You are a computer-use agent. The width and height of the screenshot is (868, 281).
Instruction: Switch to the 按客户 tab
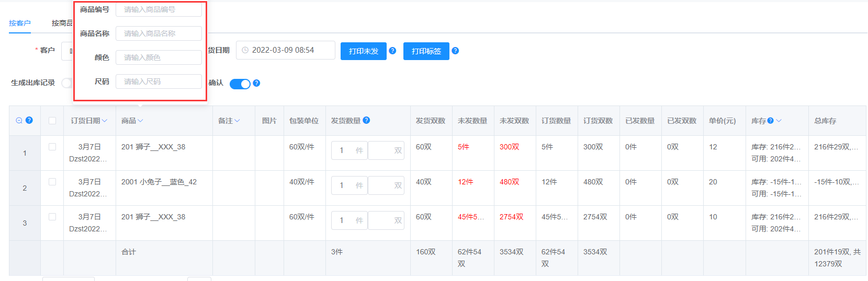(x=20, y=23)
